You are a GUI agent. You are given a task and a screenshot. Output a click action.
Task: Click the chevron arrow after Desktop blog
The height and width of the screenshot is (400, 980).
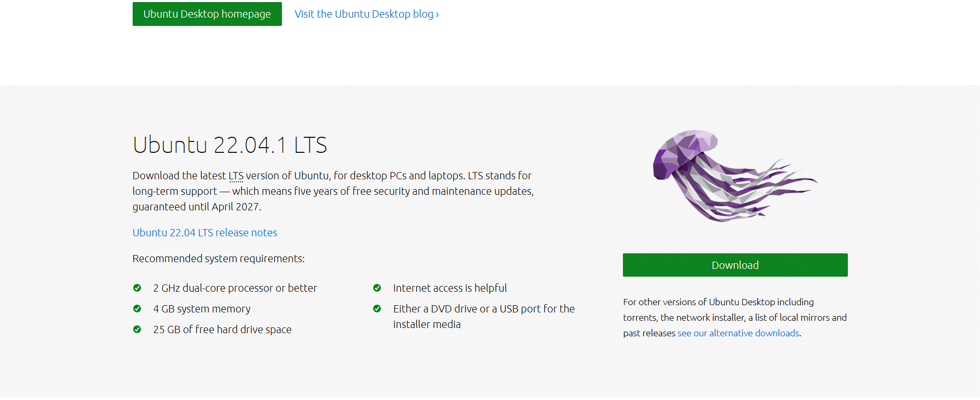pyautogui.click(x=437, y=15)
